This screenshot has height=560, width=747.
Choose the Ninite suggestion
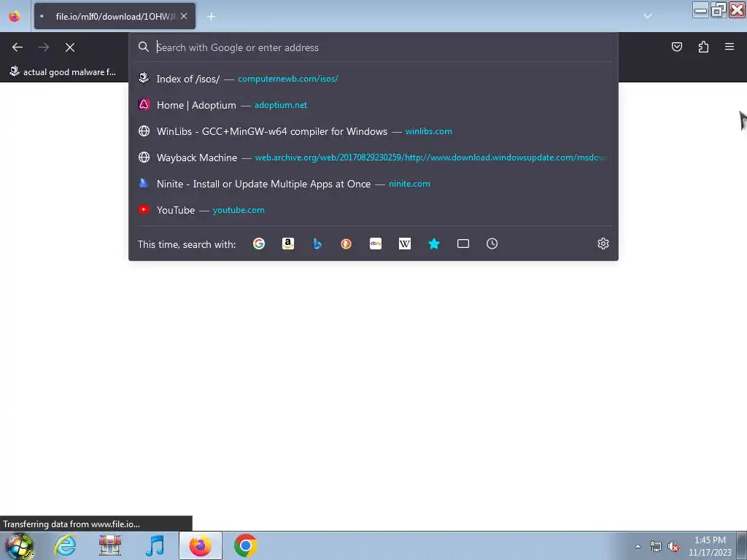(373, 183)
